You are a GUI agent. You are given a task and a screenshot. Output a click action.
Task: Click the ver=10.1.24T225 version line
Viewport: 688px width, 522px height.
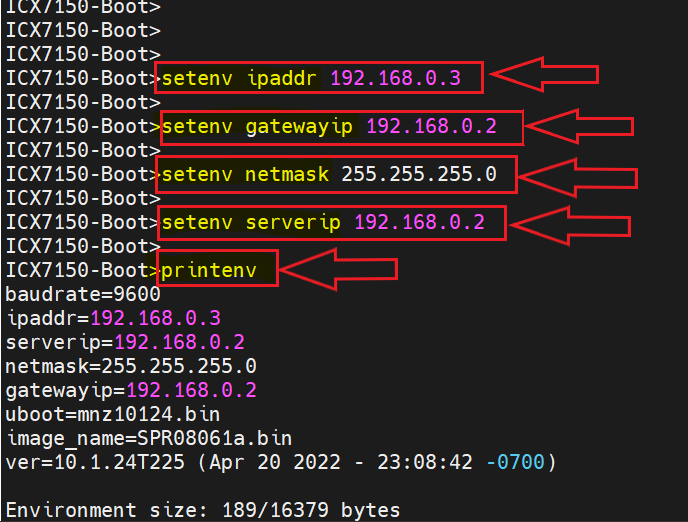pos(281,462)
